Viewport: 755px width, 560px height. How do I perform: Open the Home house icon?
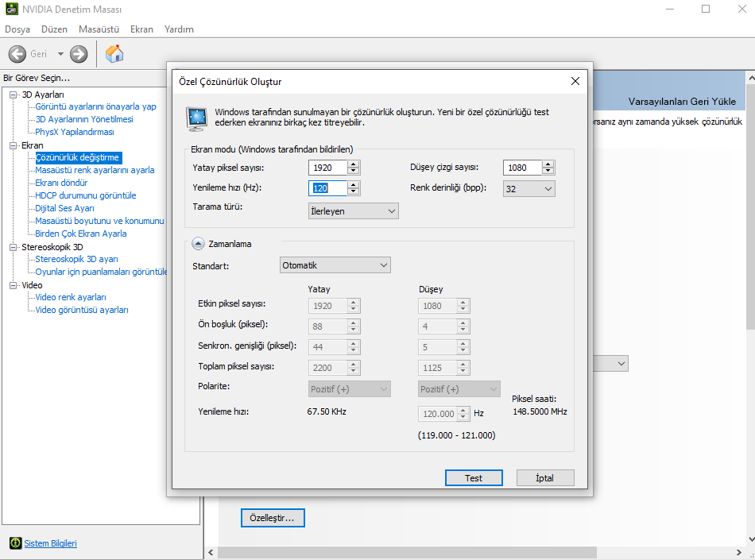click(x=114, y=53)
